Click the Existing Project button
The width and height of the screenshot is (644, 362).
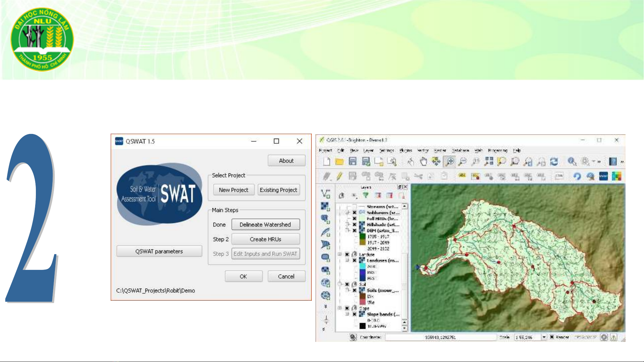coord(279,190)
